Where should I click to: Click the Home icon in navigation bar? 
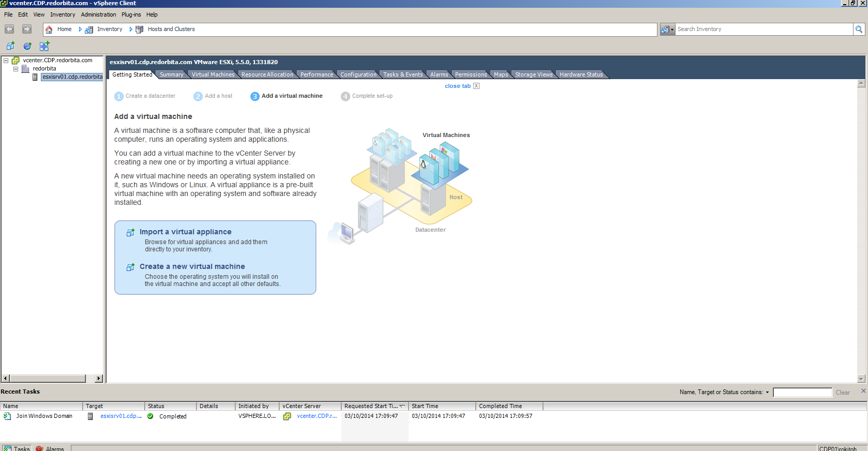(49, 29)
